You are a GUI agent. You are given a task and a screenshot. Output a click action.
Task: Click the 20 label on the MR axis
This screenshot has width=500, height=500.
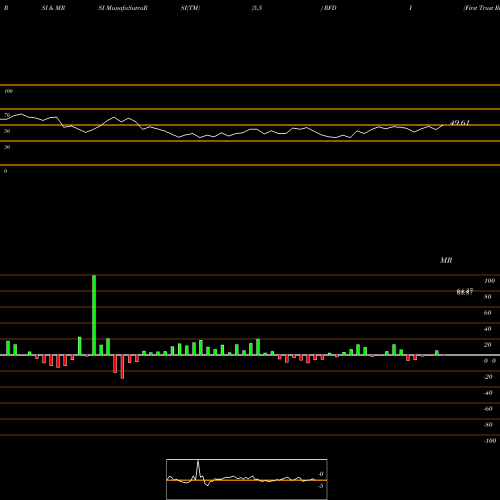pyautogui.click(x=488, y=345)
